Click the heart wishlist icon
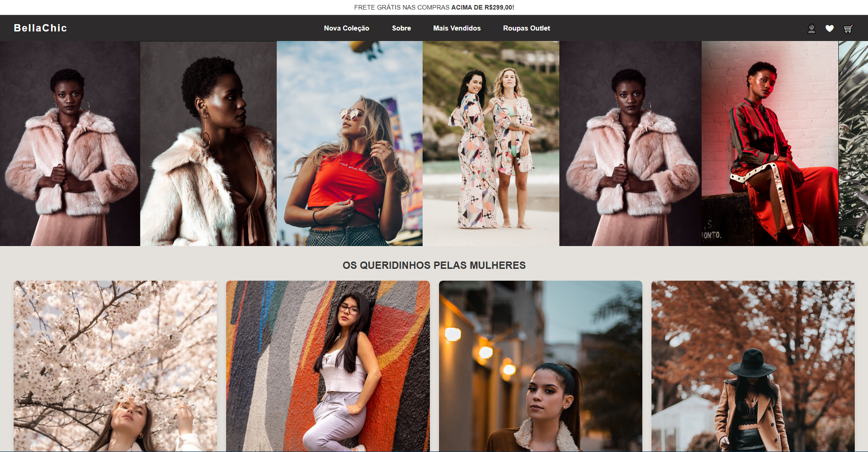 [x=829, y=28]
